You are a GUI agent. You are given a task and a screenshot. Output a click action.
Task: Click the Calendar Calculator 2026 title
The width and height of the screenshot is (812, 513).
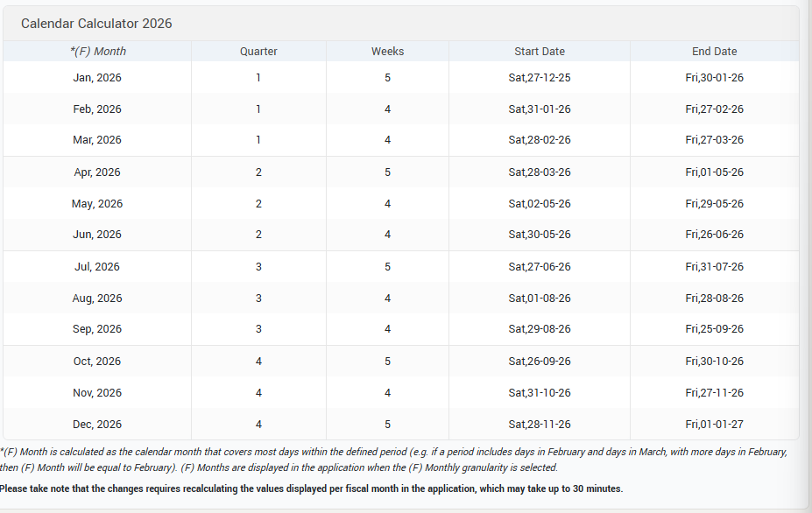coord(96,24)
